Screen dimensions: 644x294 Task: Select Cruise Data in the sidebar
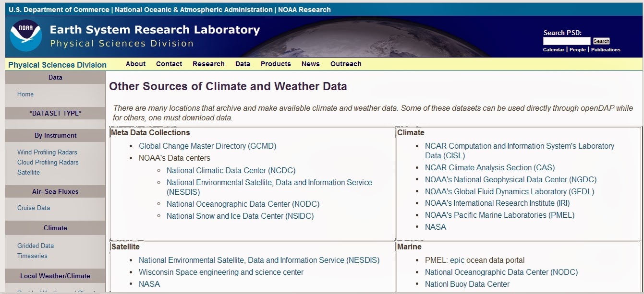[34, 208]
